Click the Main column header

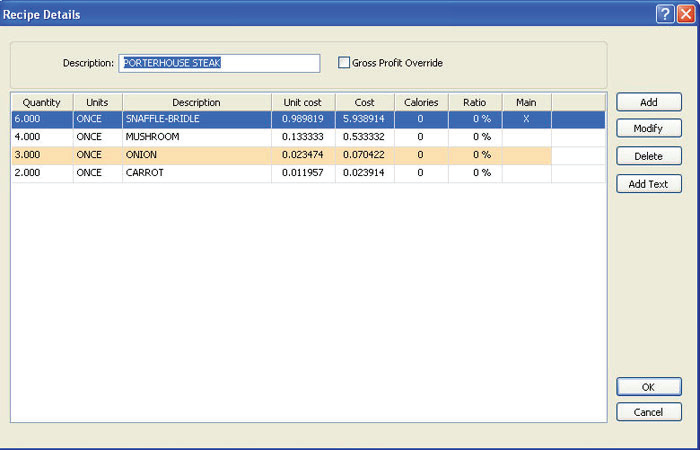coord(526,102)
